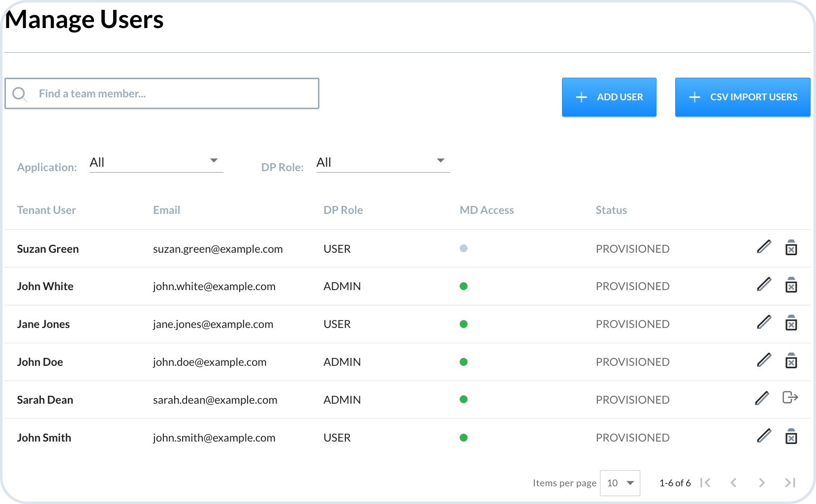Remove John Doe with trash icon

(791, 360)
